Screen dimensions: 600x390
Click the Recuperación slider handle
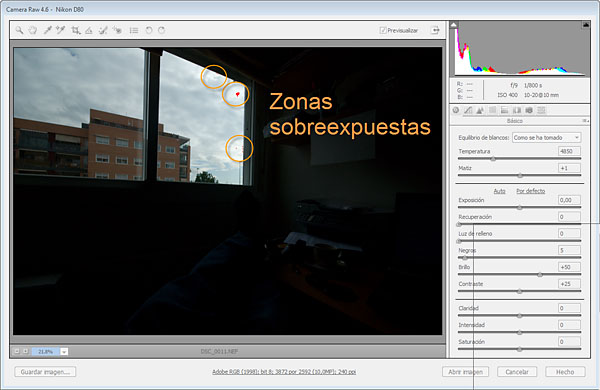(x=459, y=225)
